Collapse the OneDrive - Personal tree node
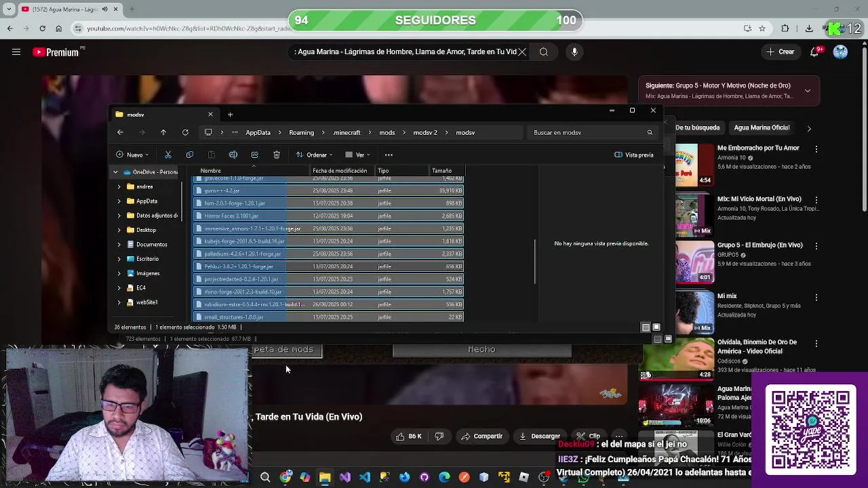This screenshot has height=488, width=868. tap(115, 172)
